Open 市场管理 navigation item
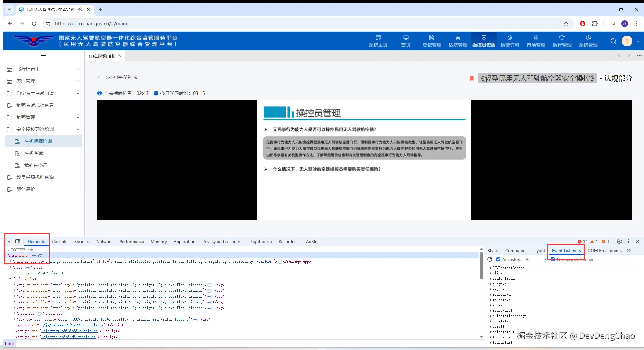644x350 pixels. point(536,41)
